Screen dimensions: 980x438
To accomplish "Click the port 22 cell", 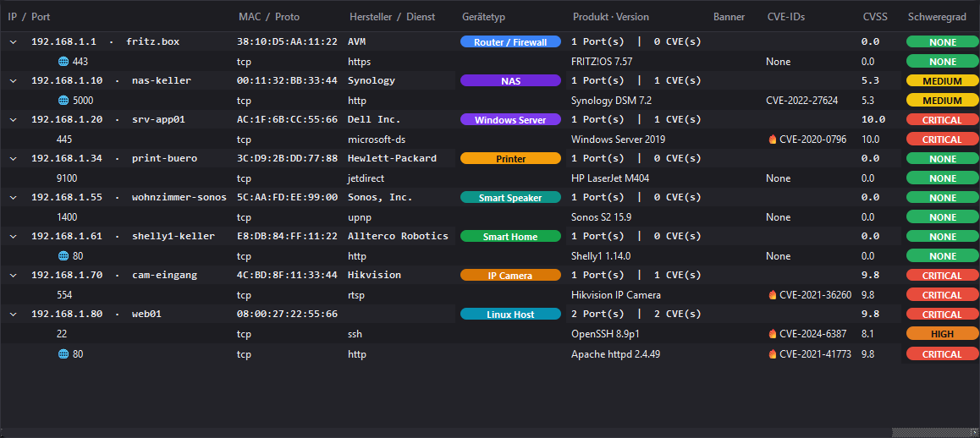I will click(61, 334).
